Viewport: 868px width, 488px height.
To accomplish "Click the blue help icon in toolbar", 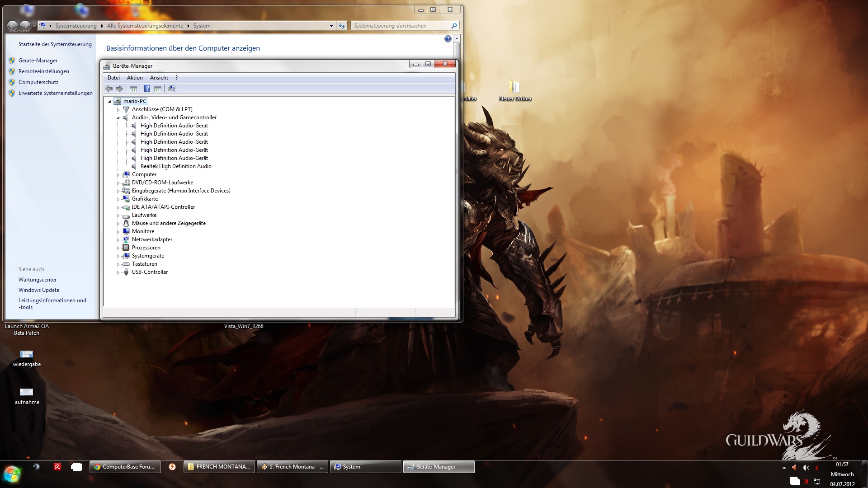I will click(x=147, y=89).
